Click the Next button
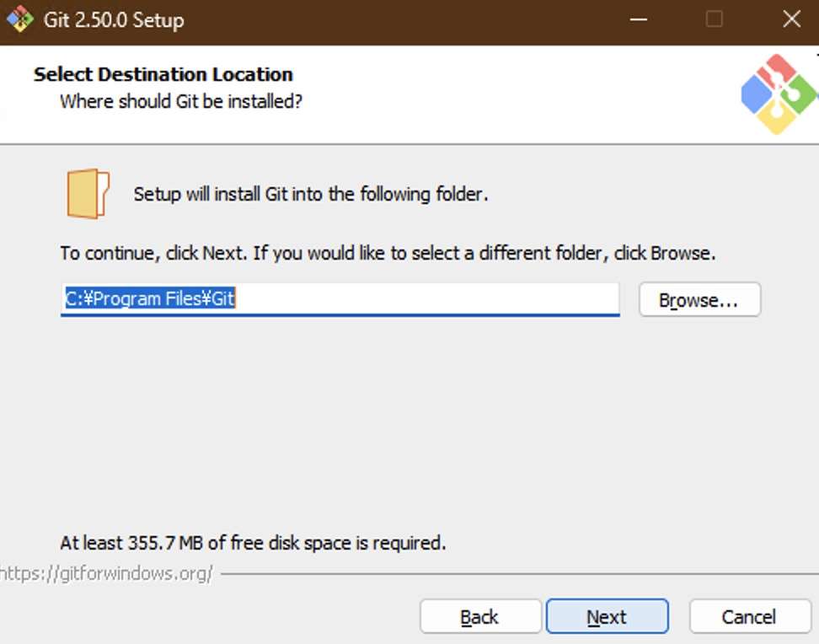Viewport: 819px width, 644px height. (607, 616)
